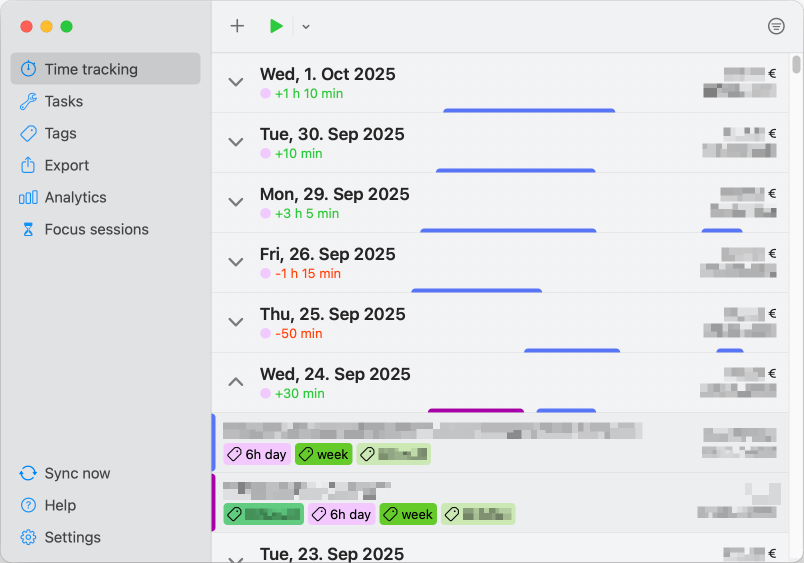
Task: Expand the Wed, 1. Oct 2025 entry
Action: point(236,82)
